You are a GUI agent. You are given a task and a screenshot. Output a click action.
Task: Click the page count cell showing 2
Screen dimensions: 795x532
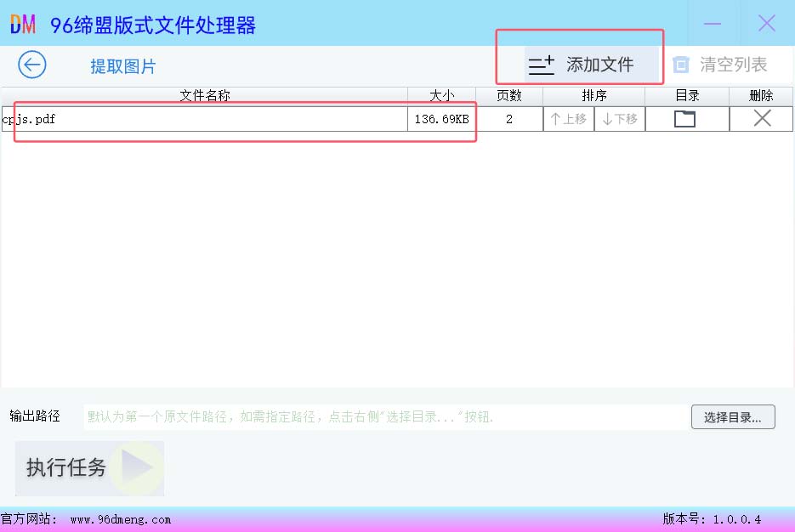click(x=508, y=119)
